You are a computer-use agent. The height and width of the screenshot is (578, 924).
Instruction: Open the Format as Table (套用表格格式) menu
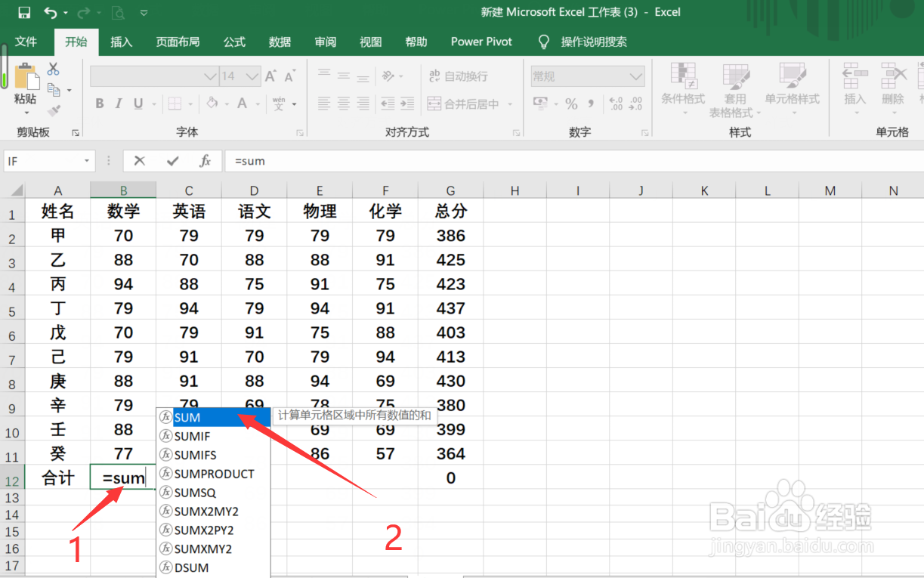pos(735,91)
